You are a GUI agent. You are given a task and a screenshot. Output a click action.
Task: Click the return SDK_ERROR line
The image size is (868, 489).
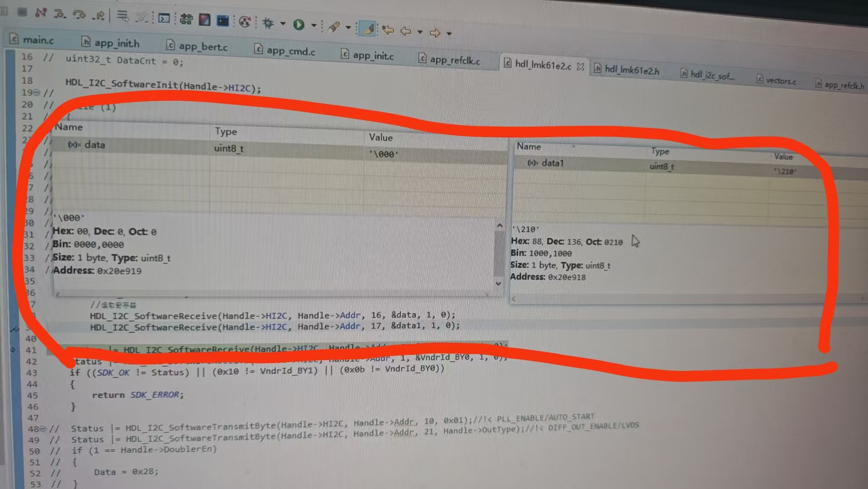(138, 395)
